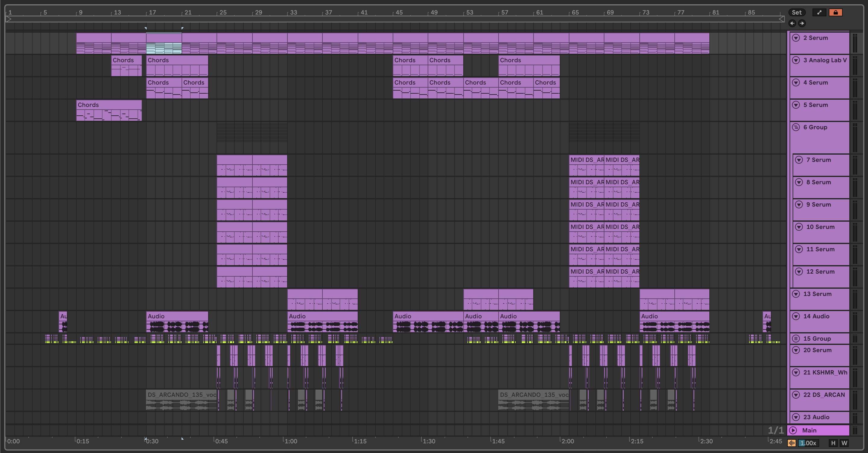Fold the 3 Analog Lab V track

(796, 60)
